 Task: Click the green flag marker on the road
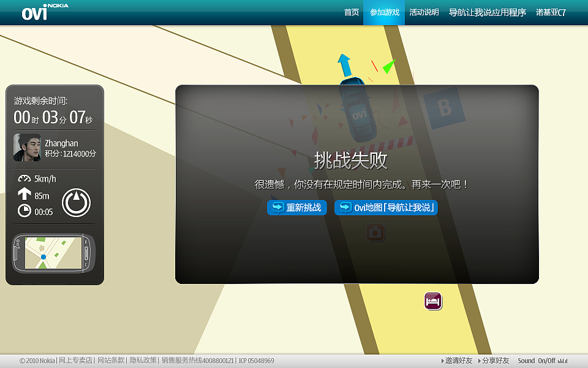pos(388,66)
